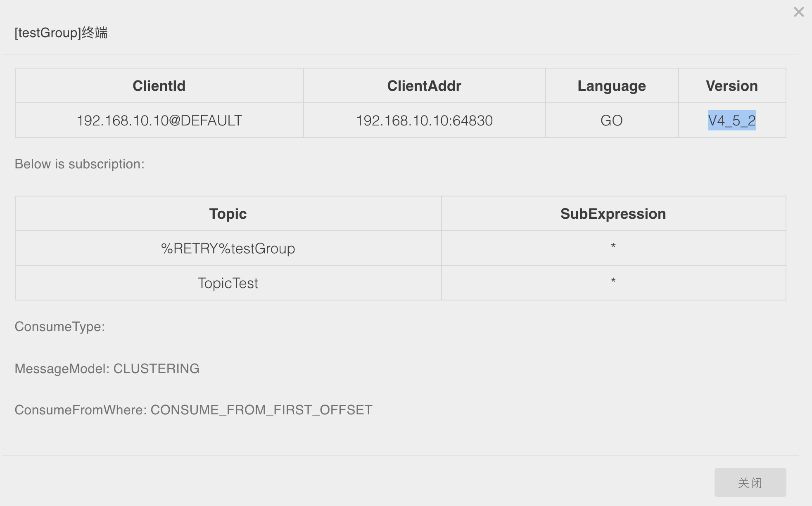Click the 关闭 button
Viewport: 812px width, 506px height.
click(750, 482)
